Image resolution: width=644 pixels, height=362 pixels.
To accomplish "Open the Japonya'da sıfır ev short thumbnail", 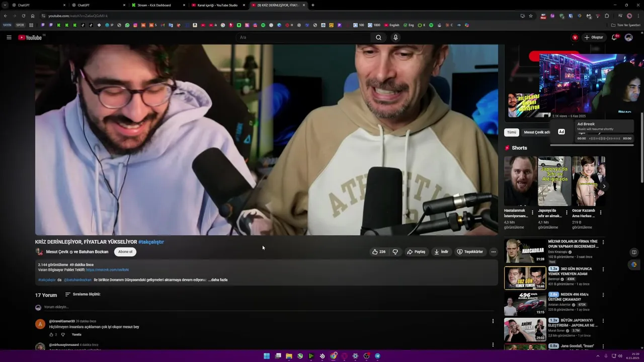I will click(x=554, y=181).
